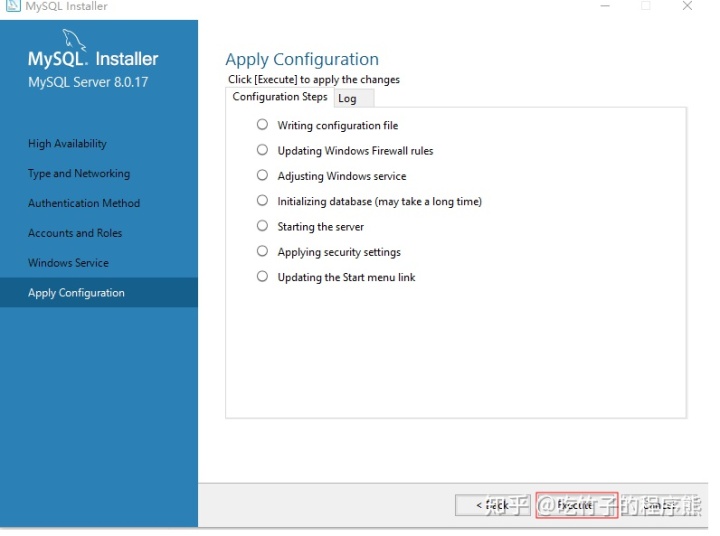Image resolution: width=720 pixels, height=536 pixels.
Task: Open the Authentication Method step
Action: click(x=84, y=203)
